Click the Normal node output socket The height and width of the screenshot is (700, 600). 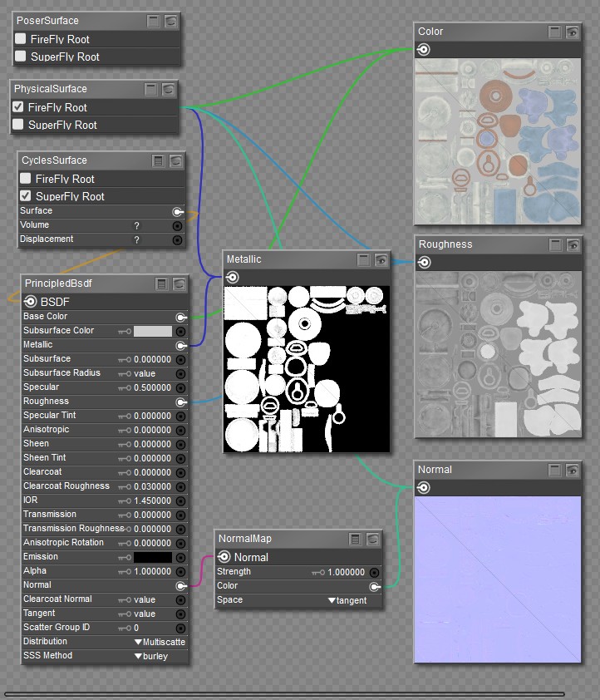423,487
